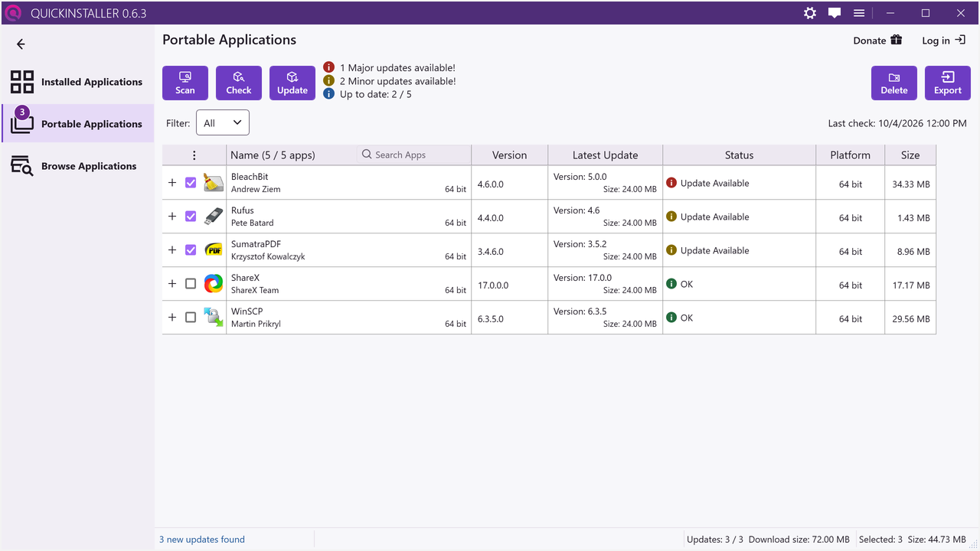Viewport: 980px width, 551px height.
Task: Uncheck the BleachBit checkbox
Action: 191,183
